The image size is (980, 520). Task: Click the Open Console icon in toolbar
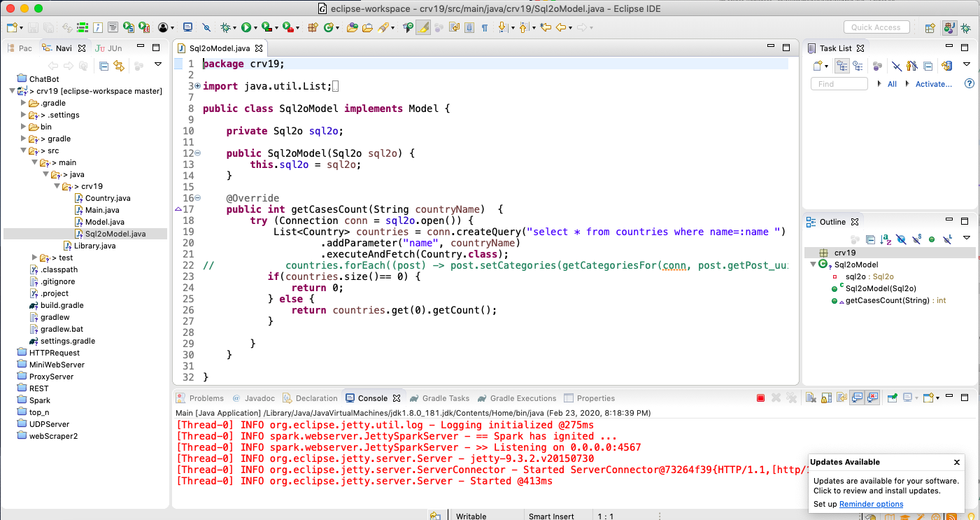pos(930,398)
